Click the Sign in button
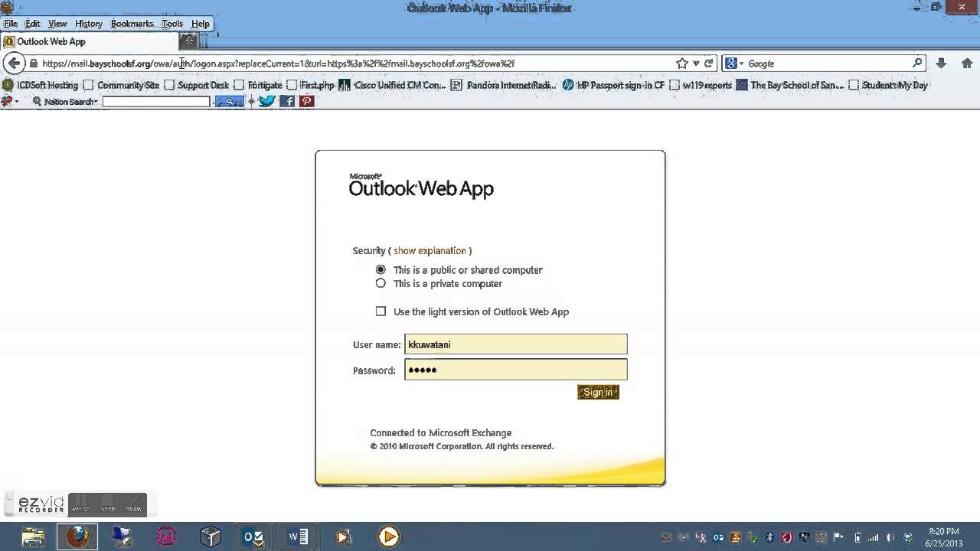 (598, 392)
